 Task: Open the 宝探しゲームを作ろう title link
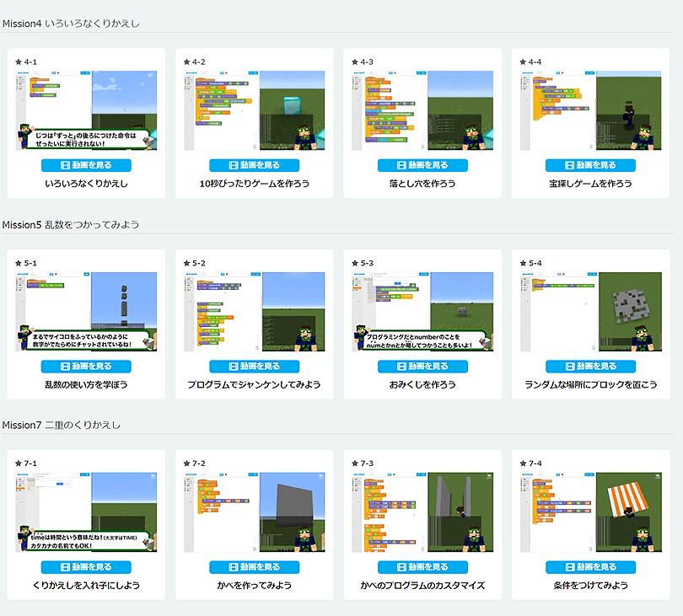click(590, 184)
